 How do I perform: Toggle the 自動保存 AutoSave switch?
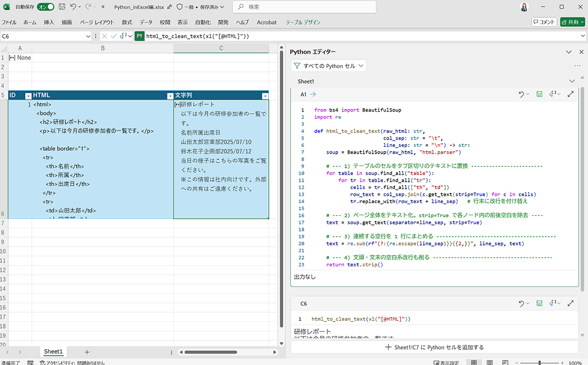(x=45, y=7)
